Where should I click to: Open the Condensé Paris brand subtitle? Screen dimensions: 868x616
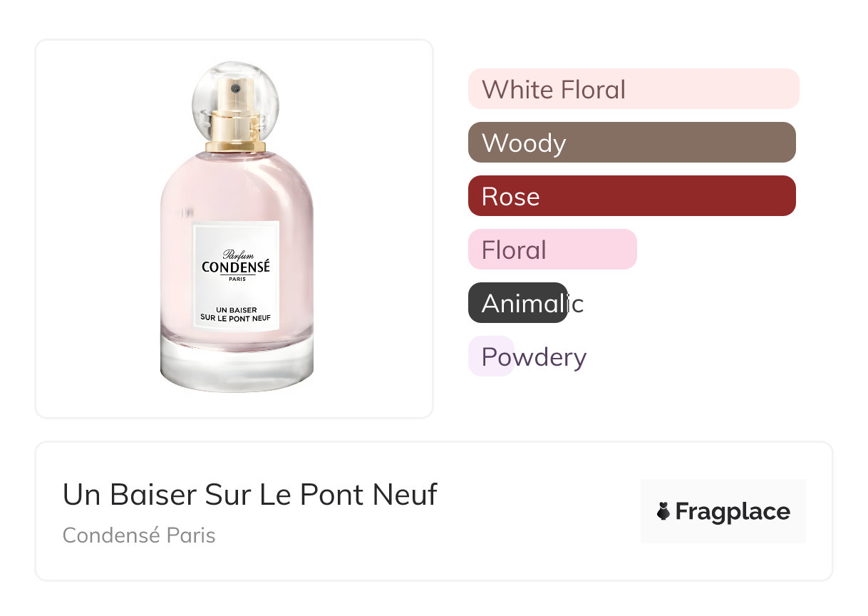pyautogui.click(x=139, y=535)
